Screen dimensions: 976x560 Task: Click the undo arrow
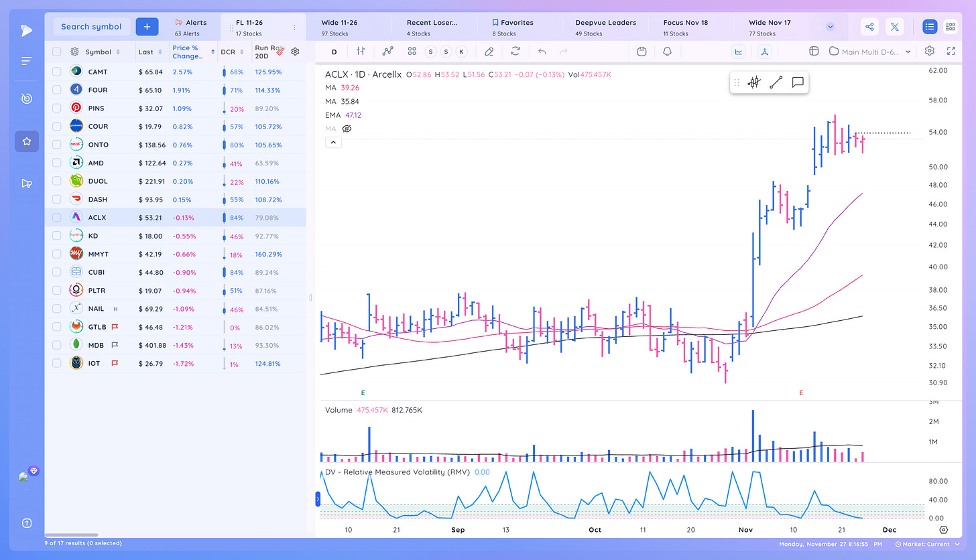pos(542,51)
